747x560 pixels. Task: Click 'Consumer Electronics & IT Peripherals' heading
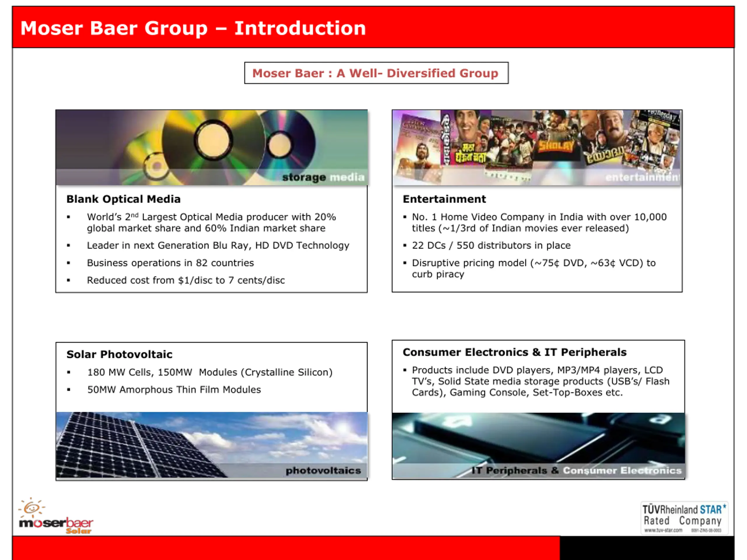[x=515, y=352]
